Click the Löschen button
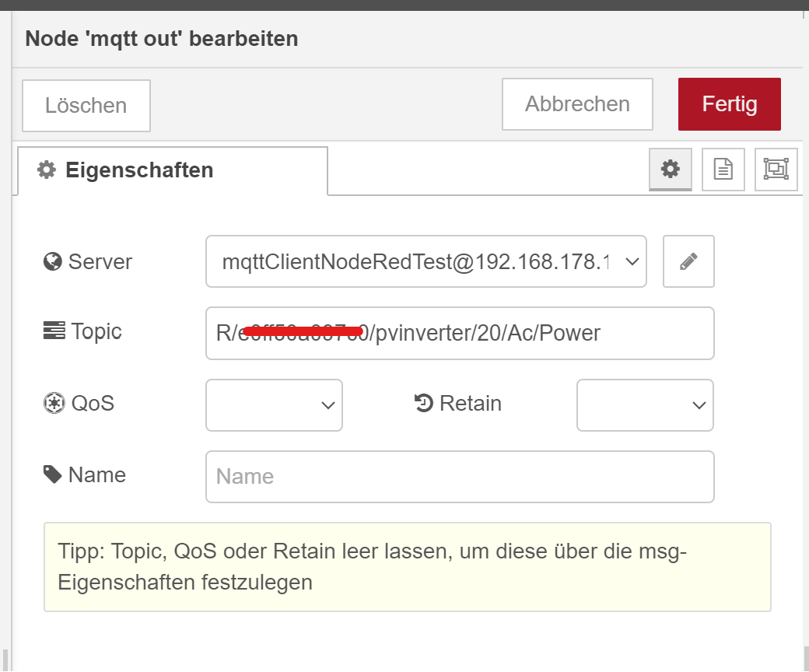This screenshot has width=809, height=672. coord(86,105)
